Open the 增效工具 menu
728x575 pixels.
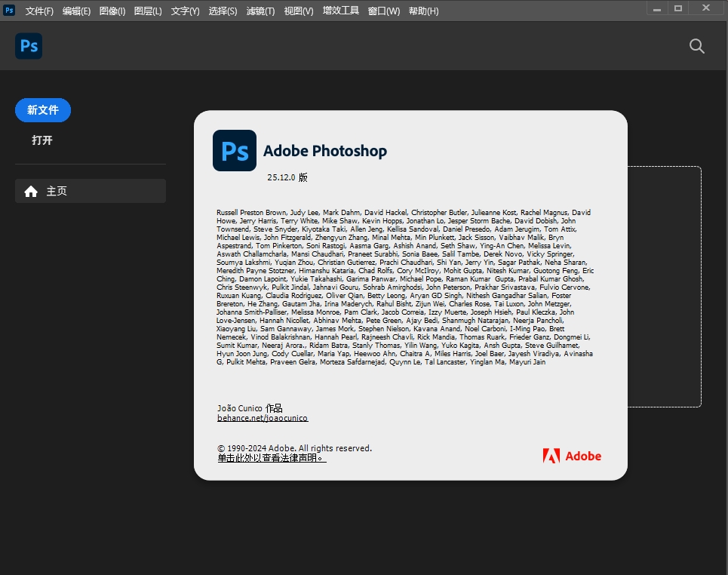(x=341, y=11)
